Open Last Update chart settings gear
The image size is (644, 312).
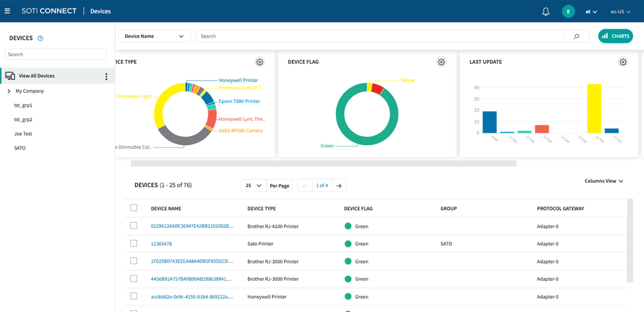pos(623,62)
